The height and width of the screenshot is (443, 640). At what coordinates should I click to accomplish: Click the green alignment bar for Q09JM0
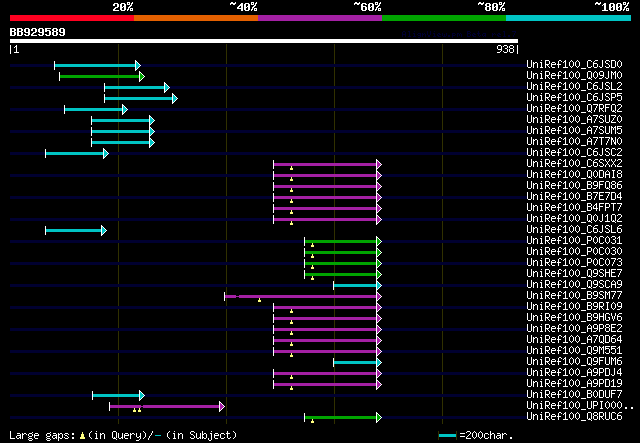click(x=102, y=76)
